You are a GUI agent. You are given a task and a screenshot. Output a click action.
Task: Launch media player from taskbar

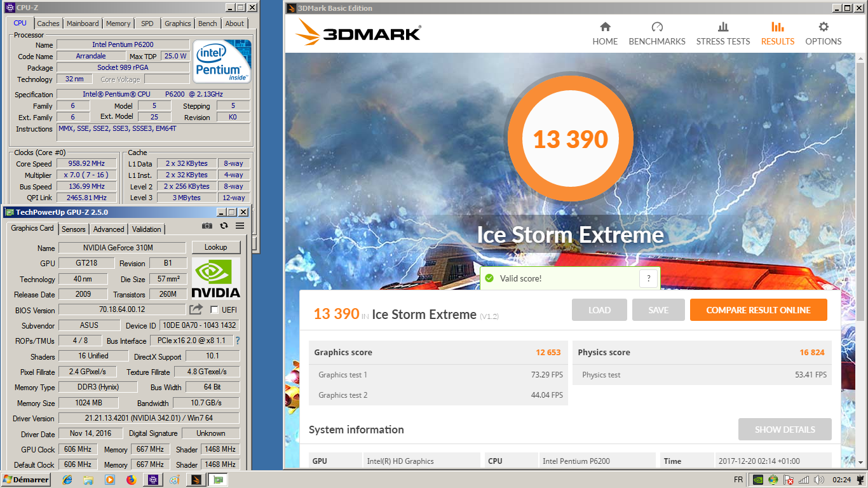pos(109,480)
